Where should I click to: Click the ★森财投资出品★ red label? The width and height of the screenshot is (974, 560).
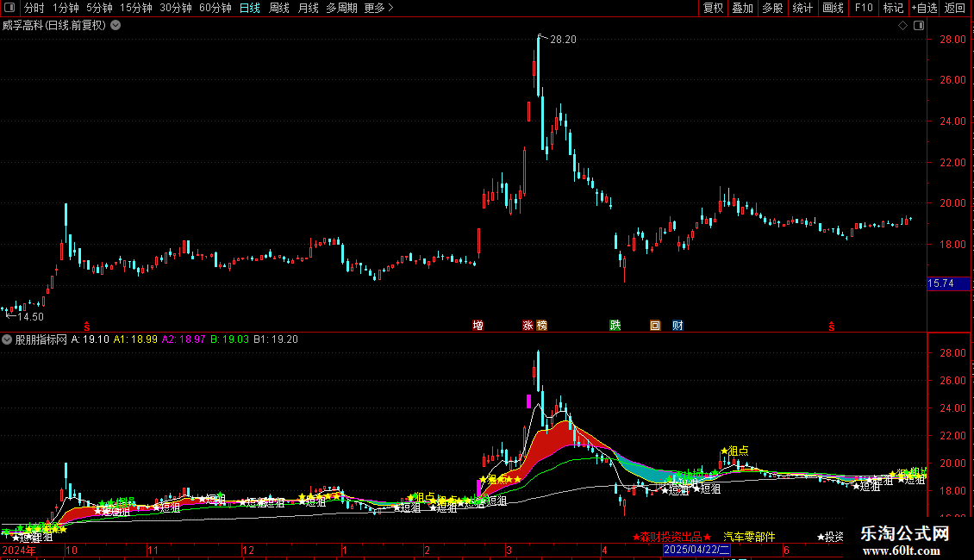coord(671,537)
